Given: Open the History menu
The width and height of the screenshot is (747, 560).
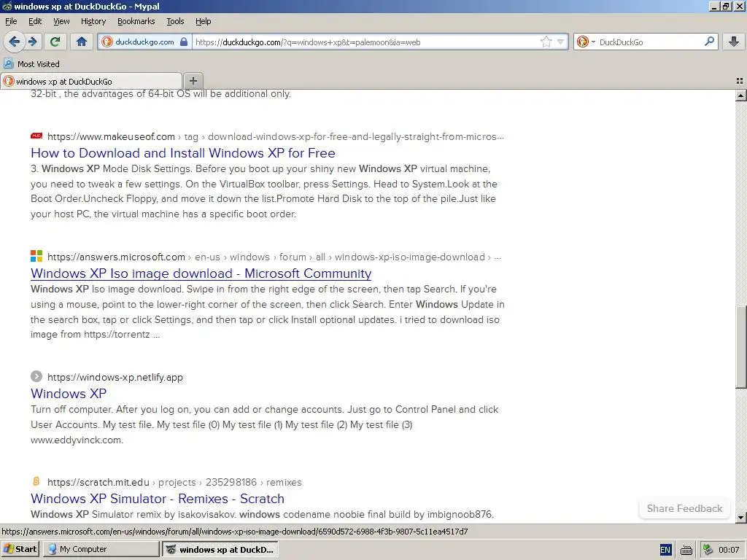Looking at the screenshot, I should pyautogui.click(x=93, y=21).
